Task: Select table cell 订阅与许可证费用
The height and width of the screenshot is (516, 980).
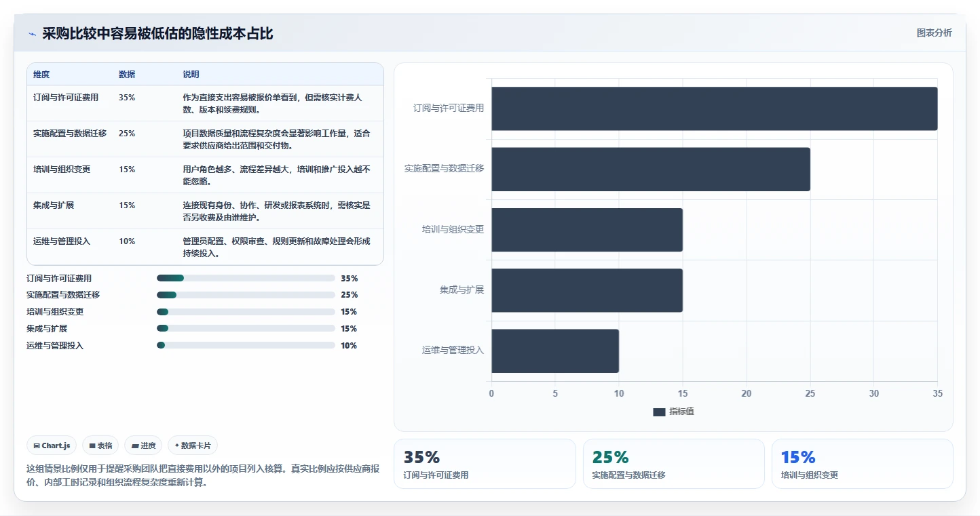Action: [66, 98]
